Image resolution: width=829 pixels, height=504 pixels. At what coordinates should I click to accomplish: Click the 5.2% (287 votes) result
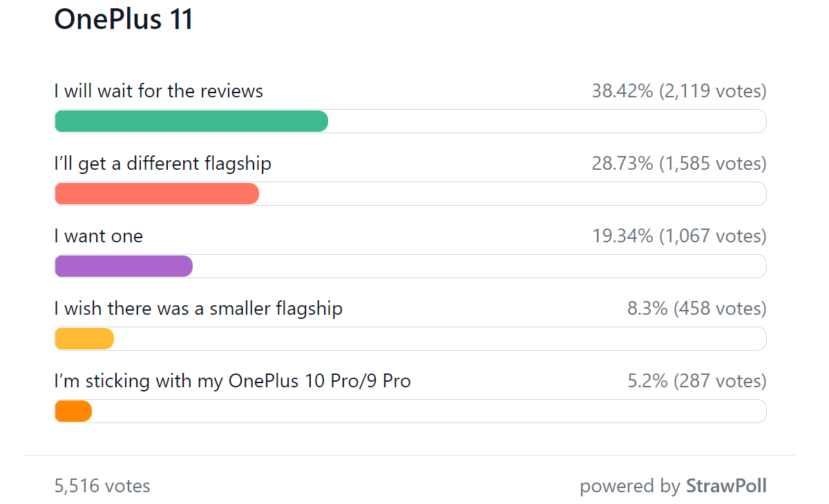697,381
